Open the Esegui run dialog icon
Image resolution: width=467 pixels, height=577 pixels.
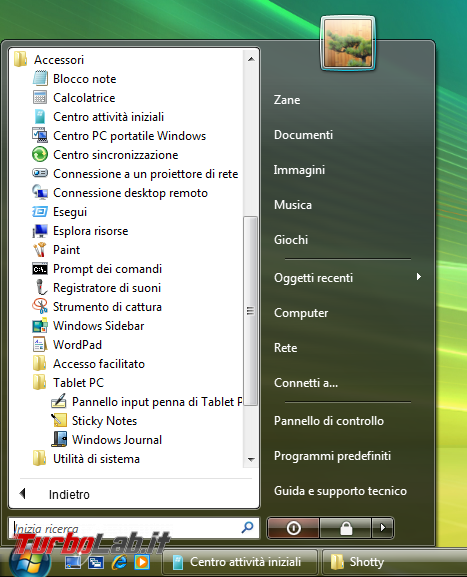(40, 212)
